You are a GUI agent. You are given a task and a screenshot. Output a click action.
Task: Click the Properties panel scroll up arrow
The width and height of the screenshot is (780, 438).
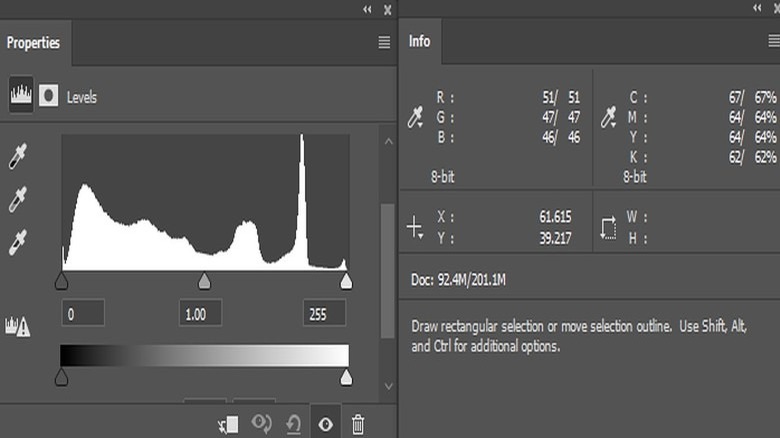point(389,141)
